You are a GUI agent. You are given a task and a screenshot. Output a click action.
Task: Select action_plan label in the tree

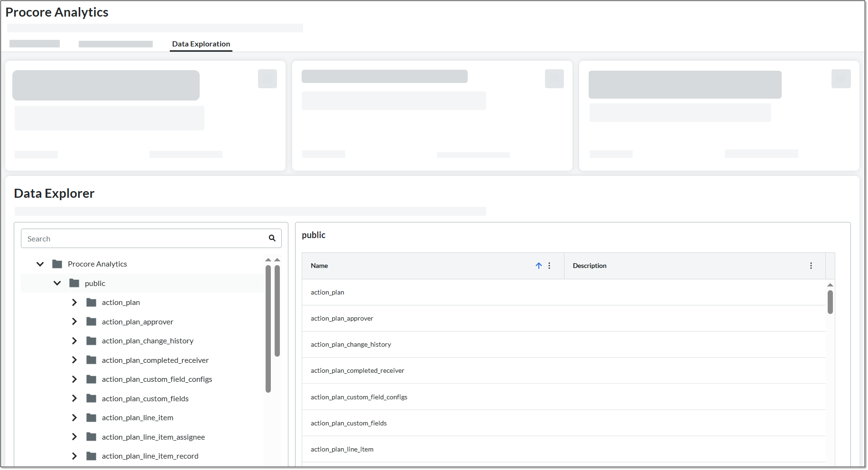121,303
